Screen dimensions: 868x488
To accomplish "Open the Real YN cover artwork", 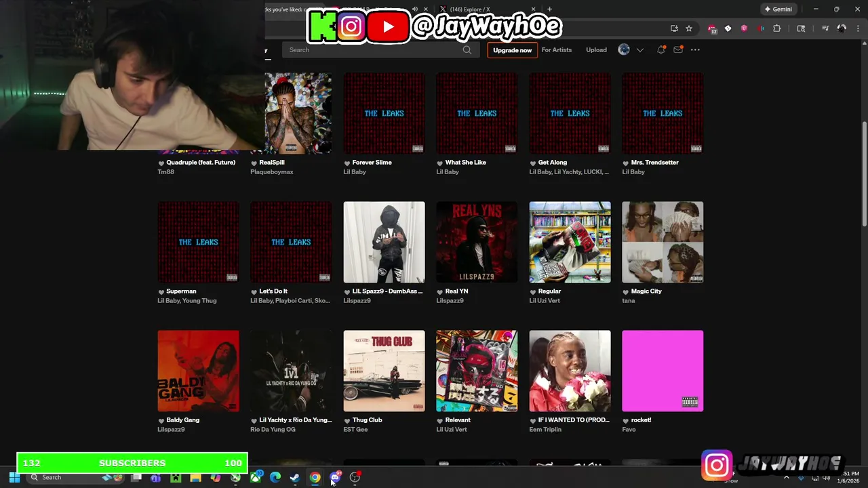I will [x=477, y=242].
